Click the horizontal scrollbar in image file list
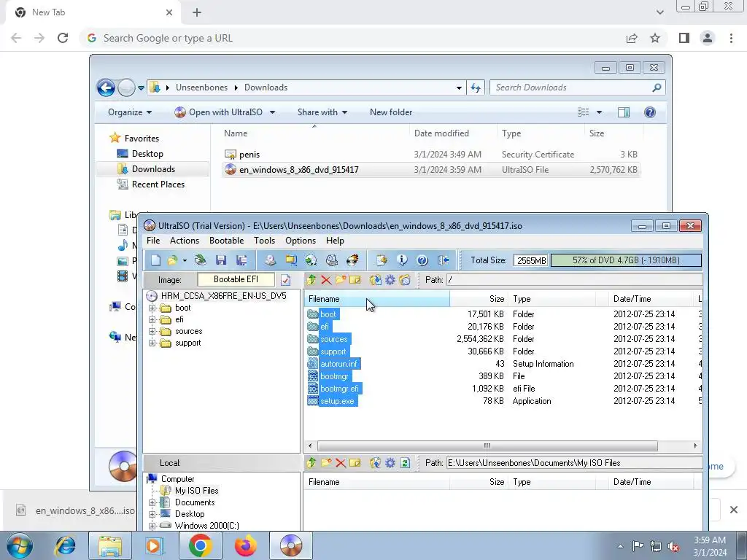The height and width of the screenshot is (560, 747). coord(487,446)
